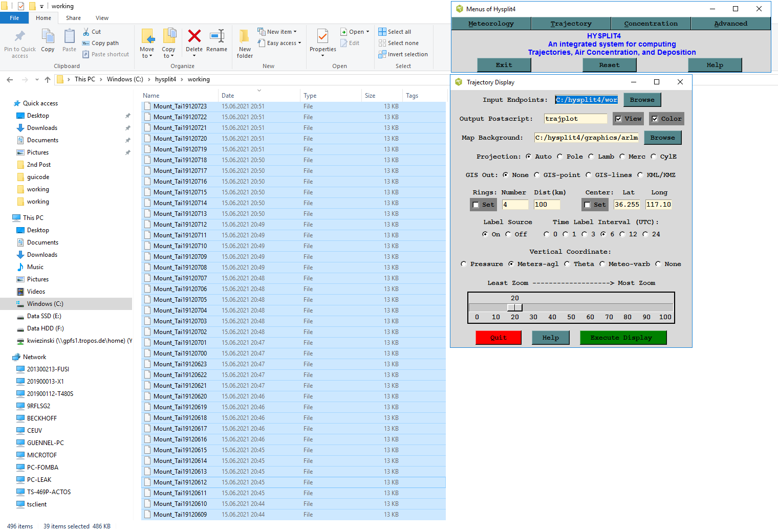Click Reset in Hysplit4 menu window

tap(609, 65)
